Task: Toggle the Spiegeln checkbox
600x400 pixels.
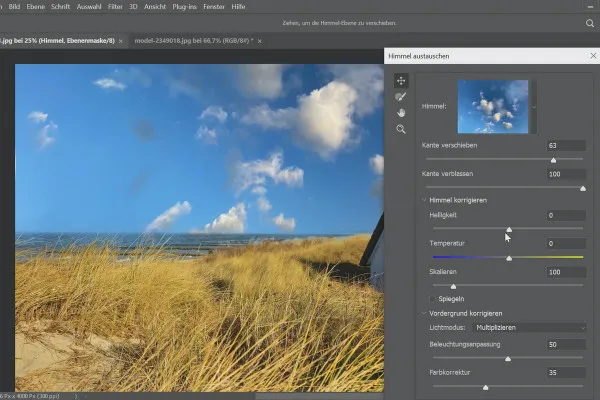Action: click(432, 299)
